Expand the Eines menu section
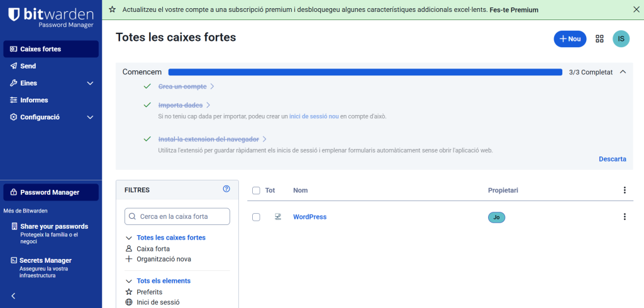 pos(90,83)
